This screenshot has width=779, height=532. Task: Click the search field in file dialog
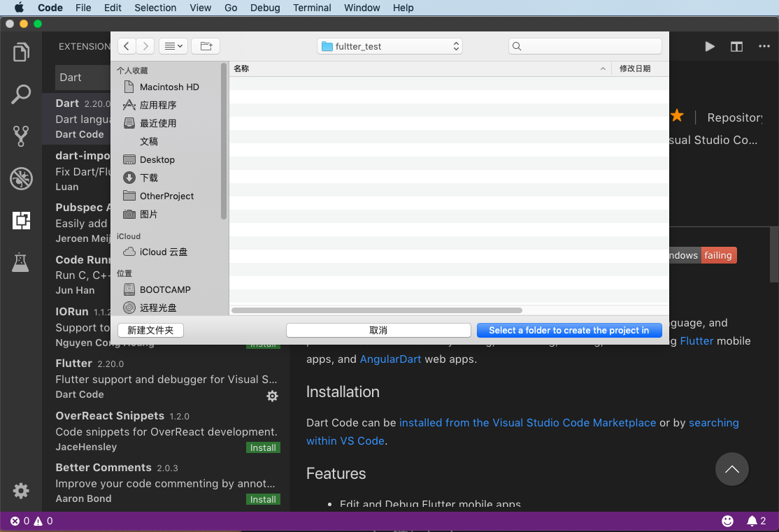[585, 46]
